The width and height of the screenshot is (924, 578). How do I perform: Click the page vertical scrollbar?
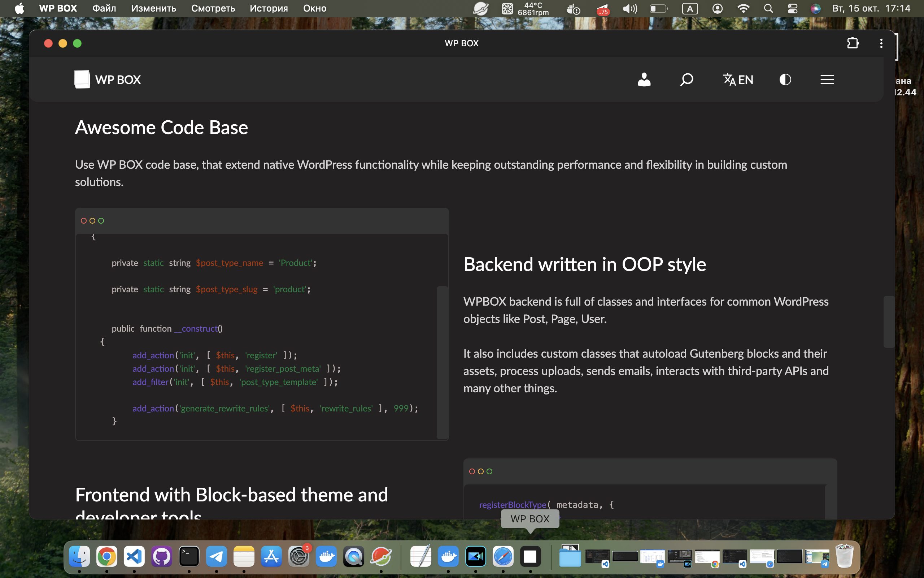(889, 322)
